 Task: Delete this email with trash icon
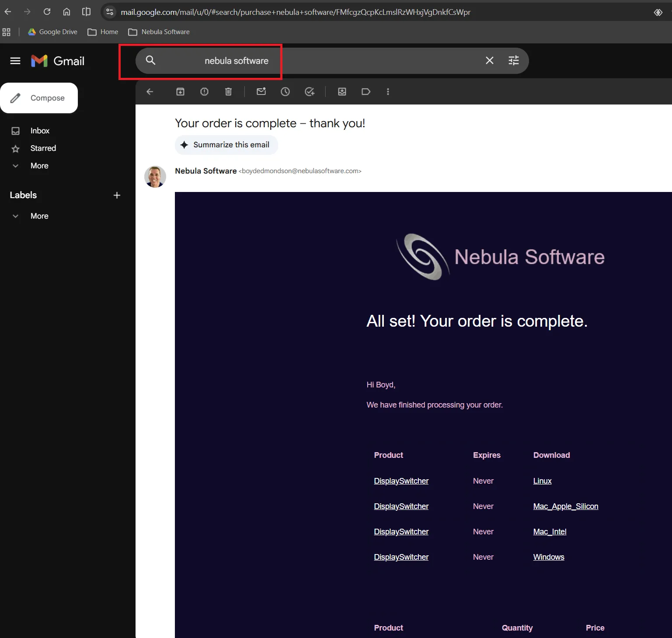click(x=228, y=92)
